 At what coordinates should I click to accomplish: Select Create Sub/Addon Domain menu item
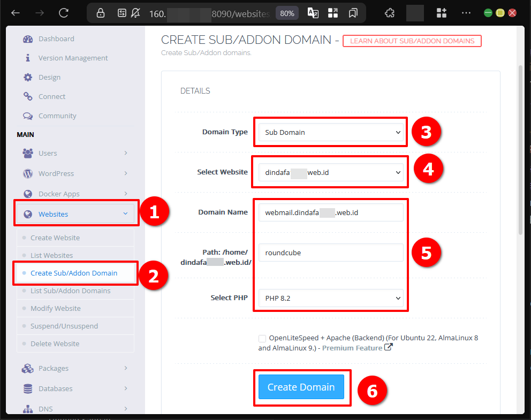click(x=74, y=273)
